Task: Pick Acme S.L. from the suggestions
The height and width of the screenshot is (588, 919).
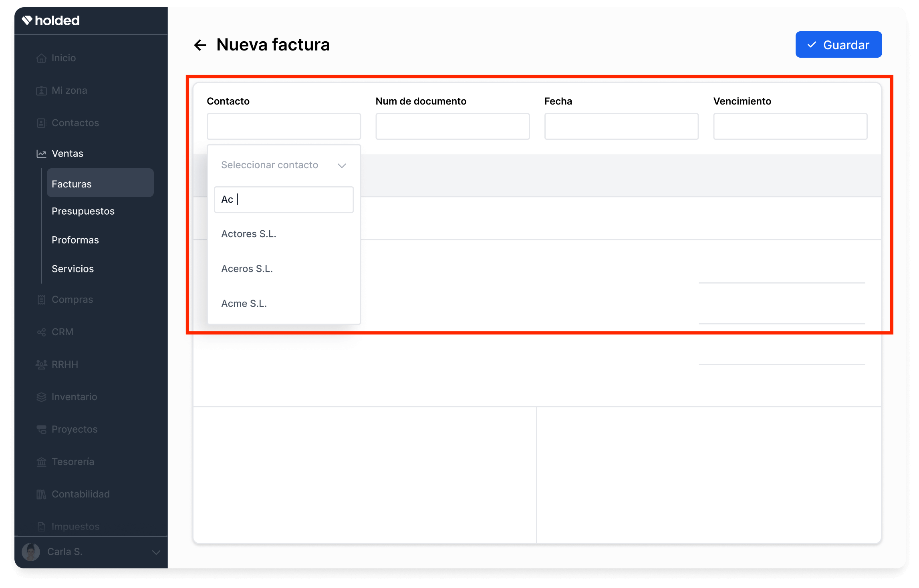Action: (244, 304)
